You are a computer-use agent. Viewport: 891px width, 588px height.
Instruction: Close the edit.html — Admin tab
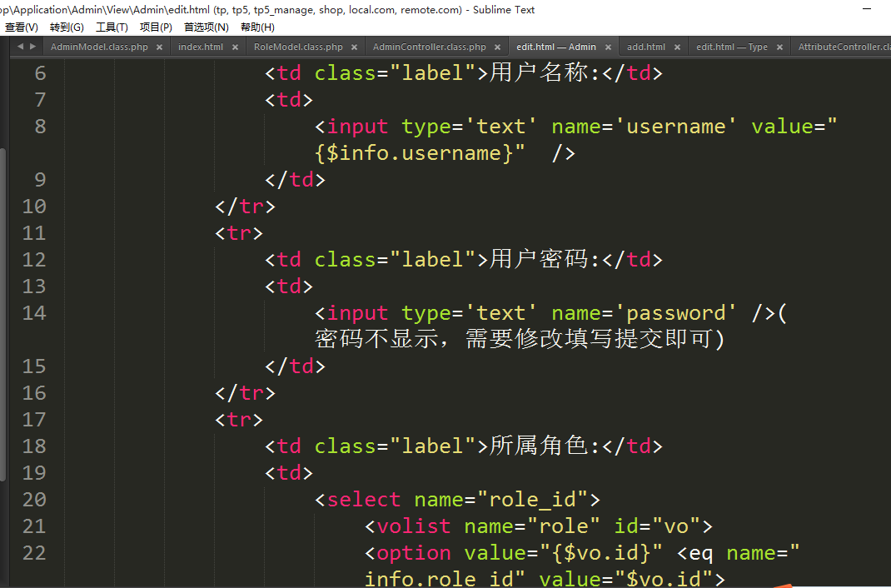(608, 47)
